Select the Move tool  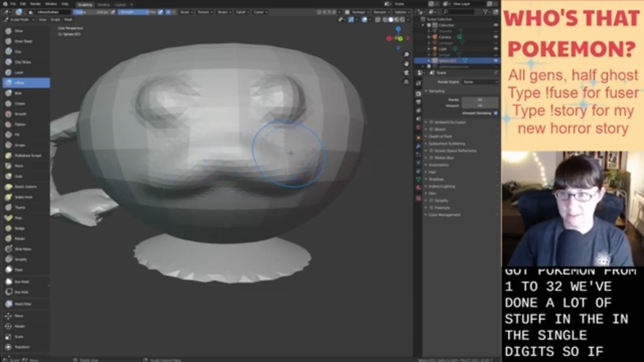point(25,316)
